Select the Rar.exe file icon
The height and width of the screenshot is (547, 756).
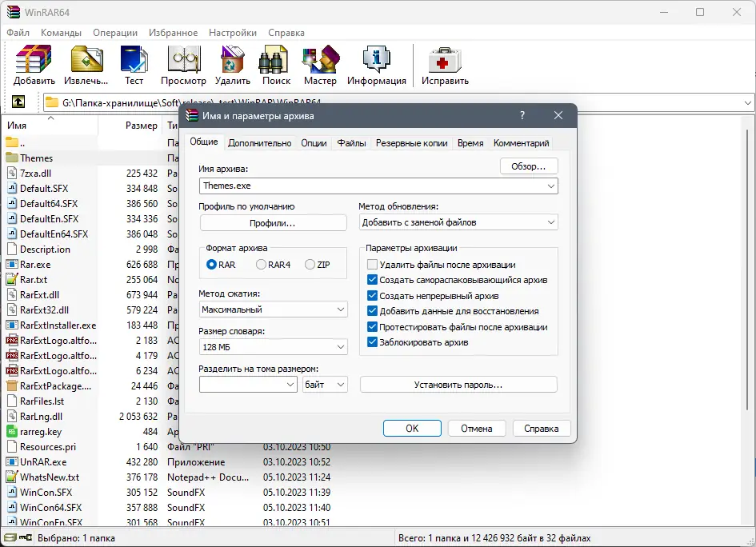(x=11, y=264)
